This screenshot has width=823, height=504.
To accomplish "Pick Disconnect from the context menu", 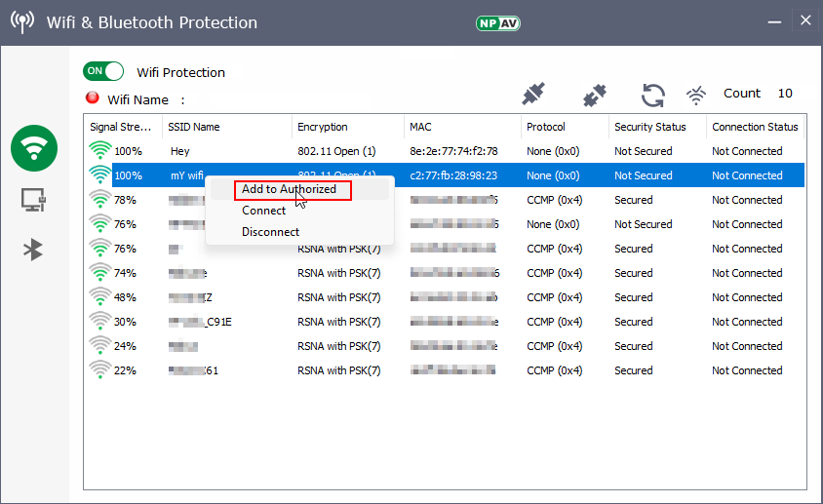I will point(270,232).
